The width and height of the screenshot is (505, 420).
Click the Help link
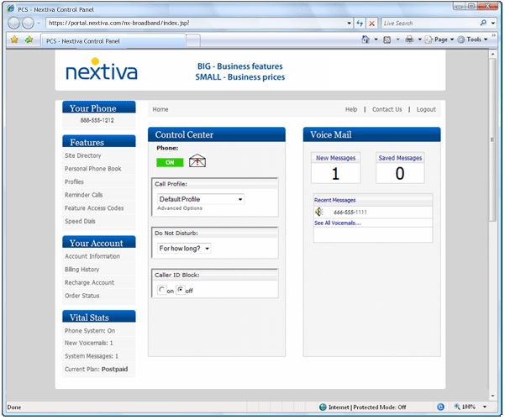coord(351,109)
